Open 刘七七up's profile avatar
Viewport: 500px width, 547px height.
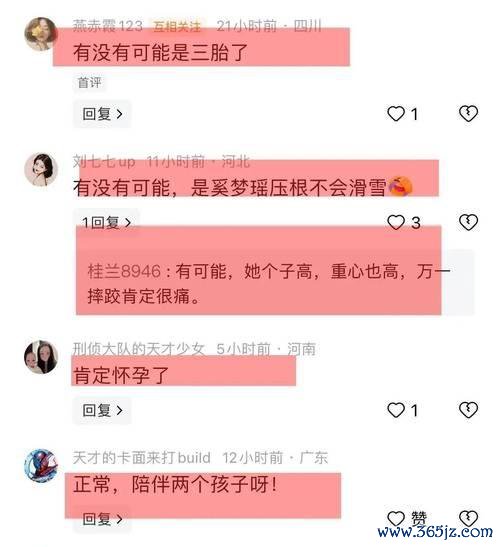coord(41,170)
